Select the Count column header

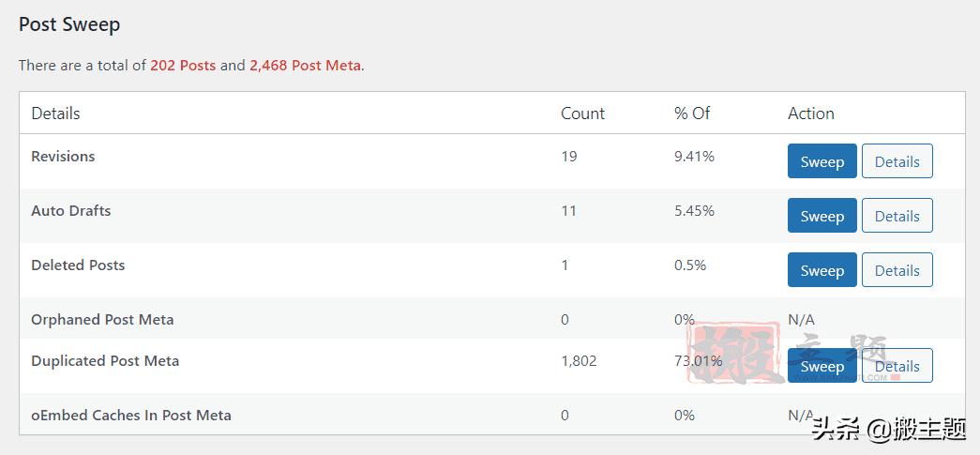[x=582, y=114]
